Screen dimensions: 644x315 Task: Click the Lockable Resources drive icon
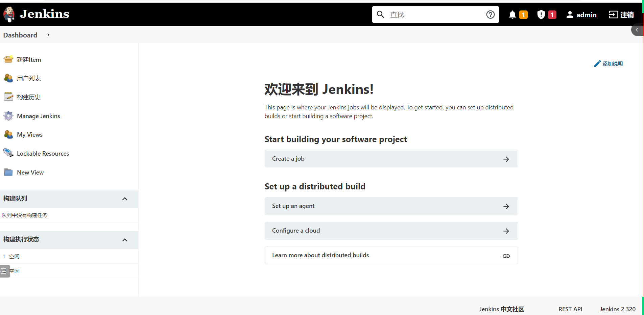pos(8,153)
